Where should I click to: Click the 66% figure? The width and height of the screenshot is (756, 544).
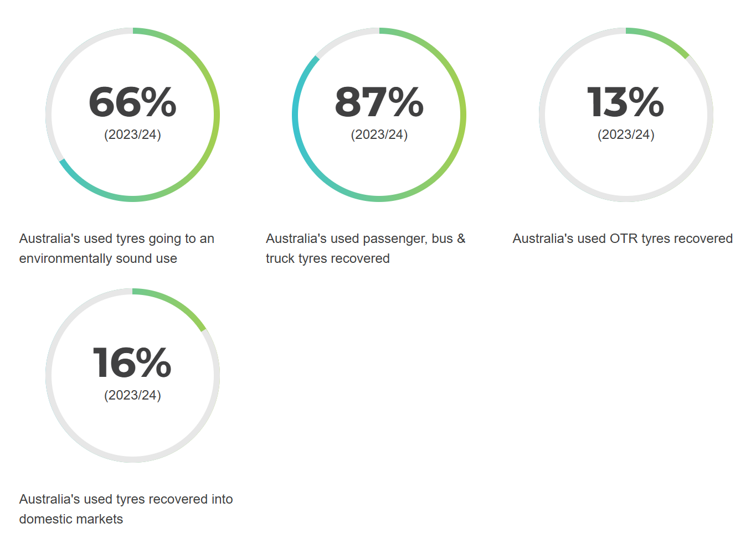pyautogui.click(x=132, y=102)
